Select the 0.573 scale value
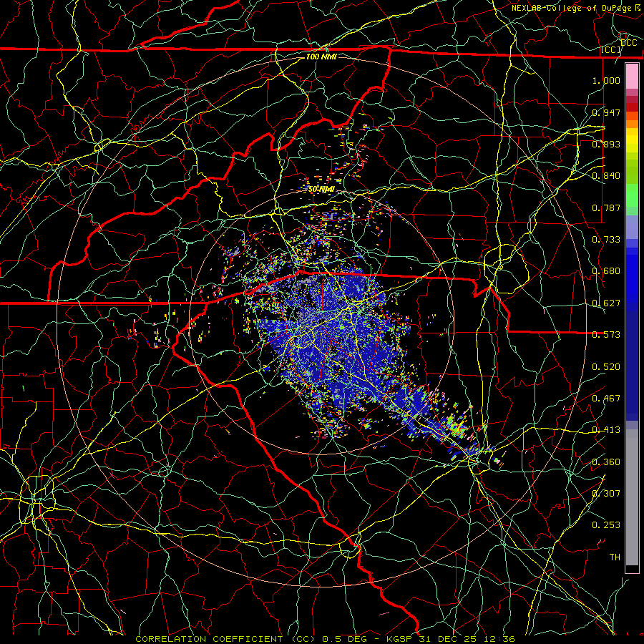Viewport: 644px width, 644px height. point(606,335)
